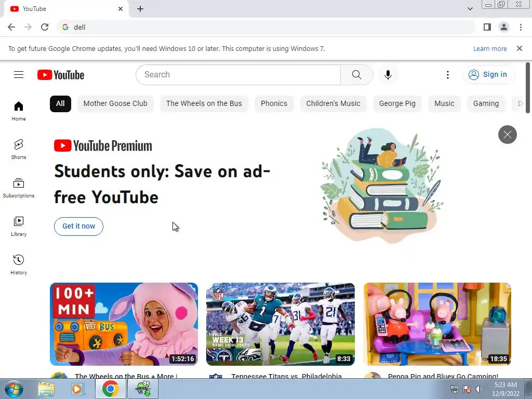Toggle Chrome side panel

[x=487, y=27]
